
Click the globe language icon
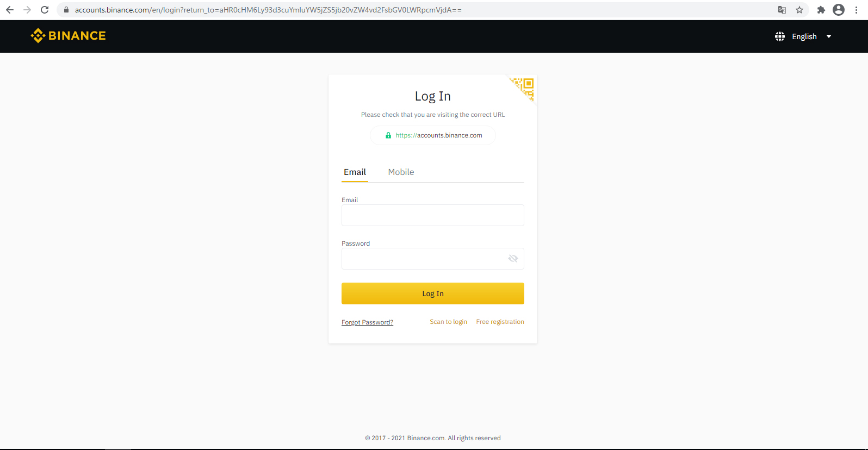click(780, 36)
